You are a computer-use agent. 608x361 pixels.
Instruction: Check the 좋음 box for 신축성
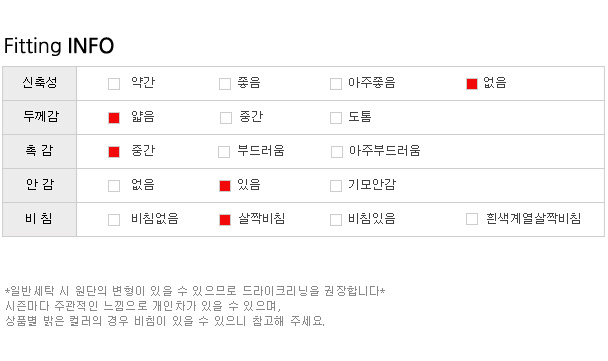click(x=225, y=84)
